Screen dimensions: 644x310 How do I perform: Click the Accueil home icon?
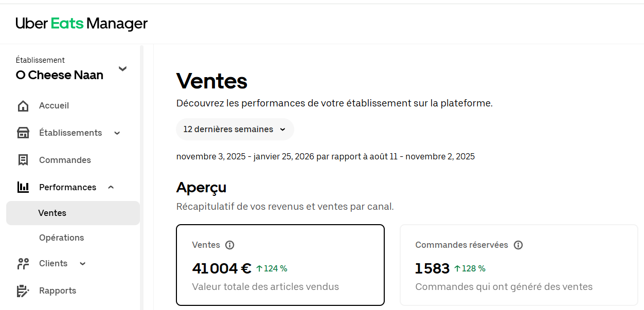(x=23, y=106)
